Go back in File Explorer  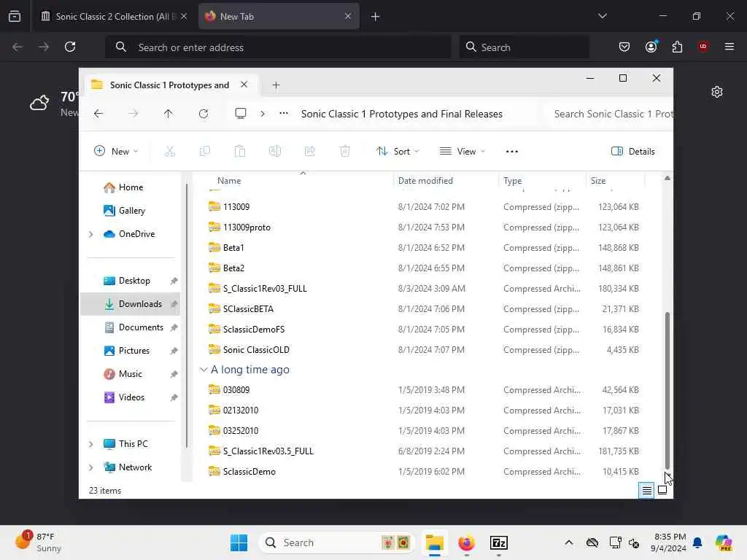tap(98, 114)
